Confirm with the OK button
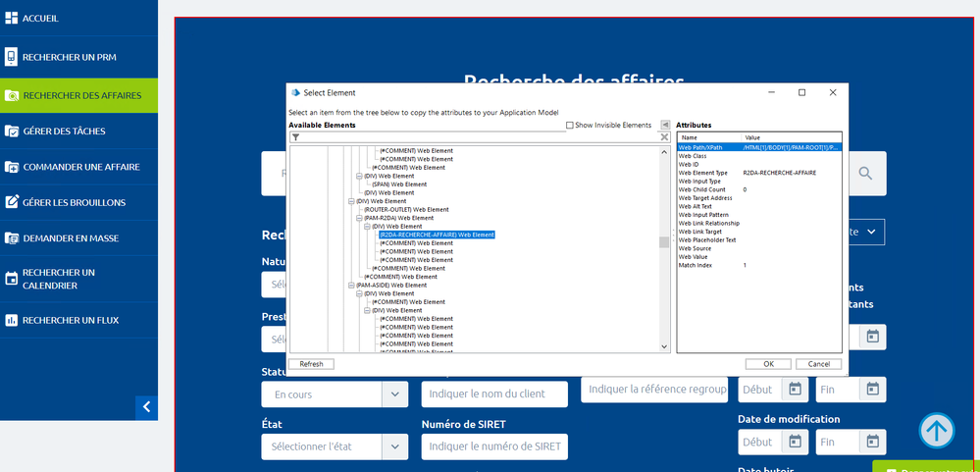Image resolution: width=980 pixels, height=472 pixels. click(x=769, y=364)
